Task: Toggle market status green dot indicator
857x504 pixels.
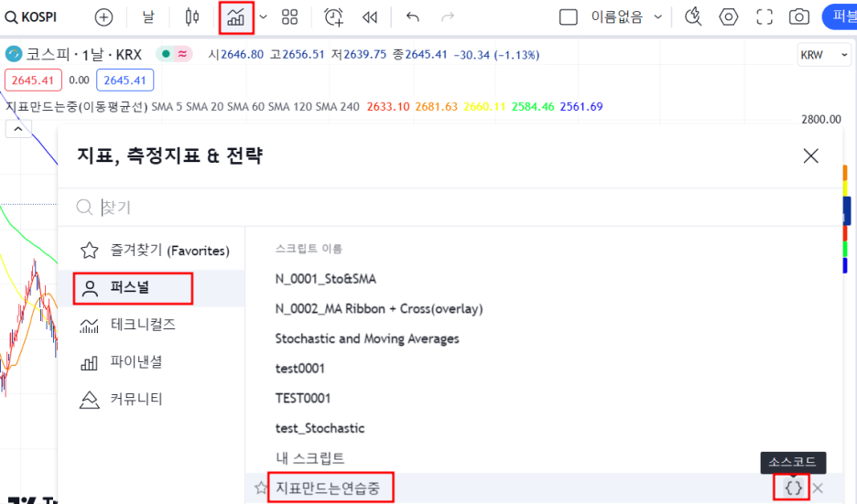Action: (x=166, y=54)
